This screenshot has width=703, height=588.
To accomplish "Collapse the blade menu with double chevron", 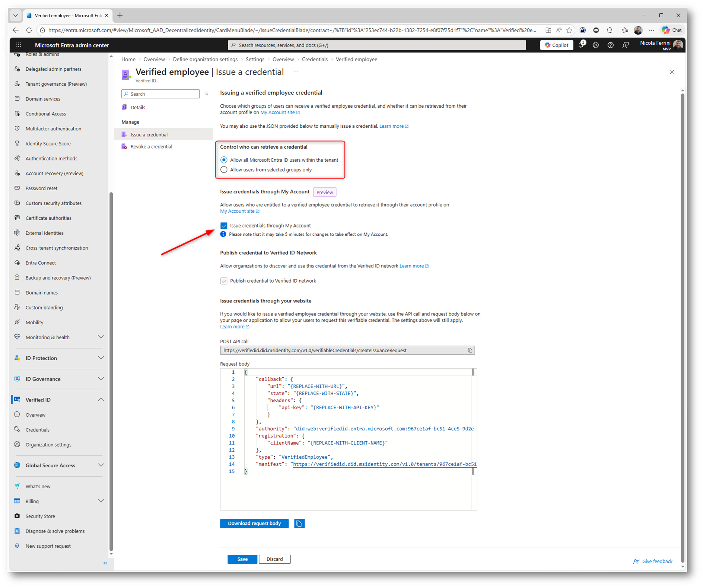I will click(x=207, y=94).
